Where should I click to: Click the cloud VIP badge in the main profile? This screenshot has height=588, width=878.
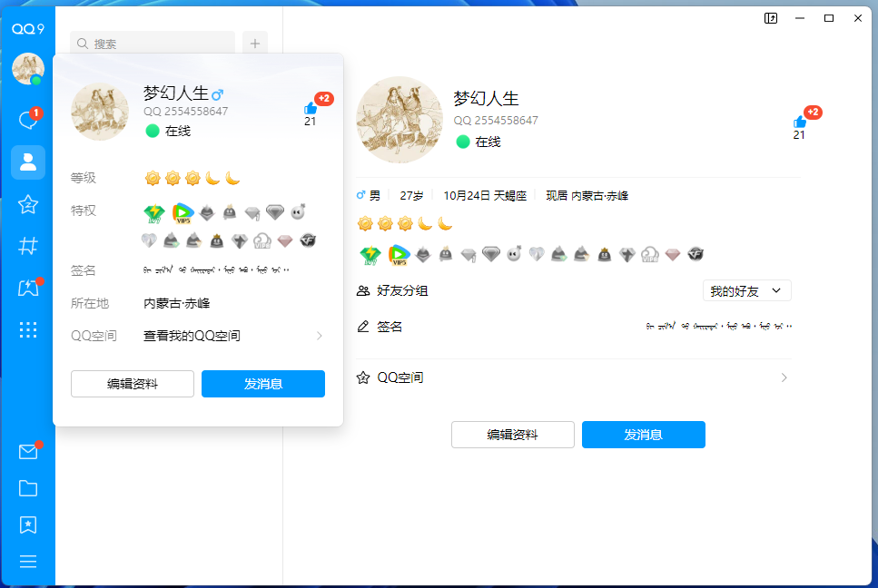[649, 255]
